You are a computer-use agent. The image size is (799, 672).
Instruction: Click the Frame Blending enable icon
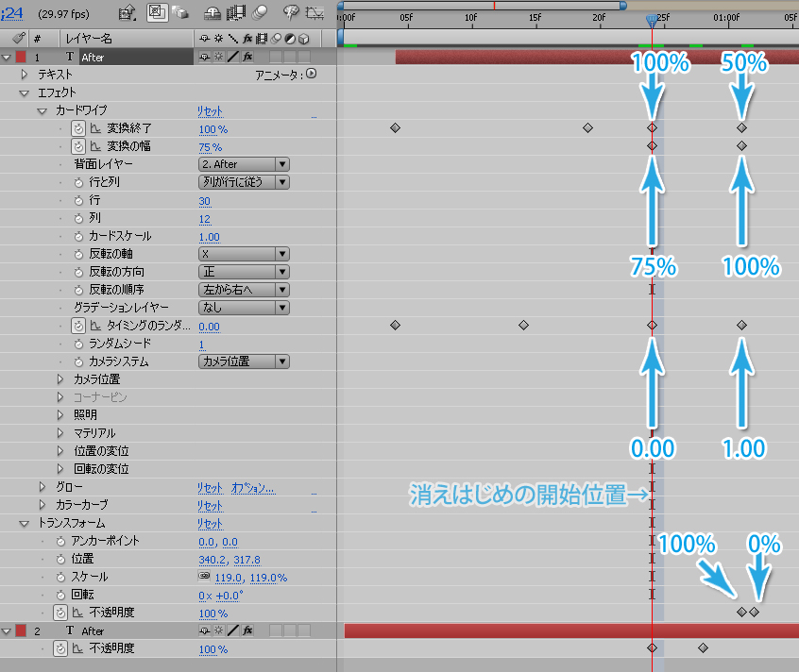[235, 13]
